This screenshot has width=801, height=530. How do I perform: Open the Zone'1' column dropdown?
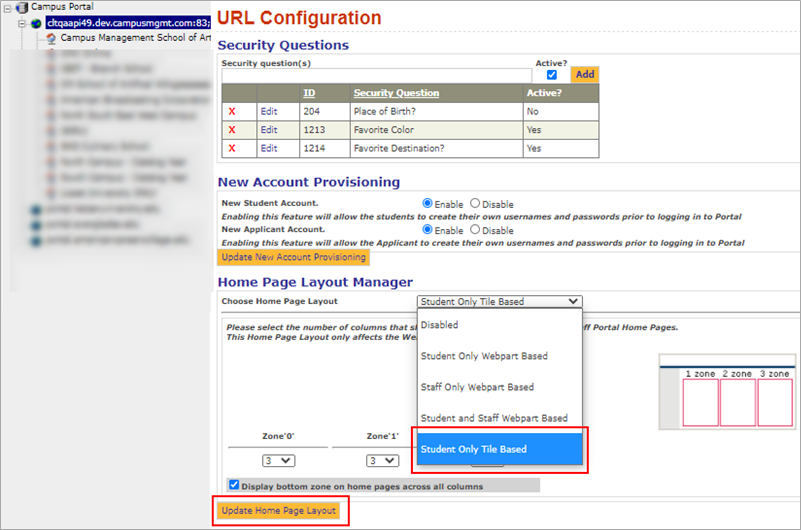pyautogui.click(x=383, y=461)
